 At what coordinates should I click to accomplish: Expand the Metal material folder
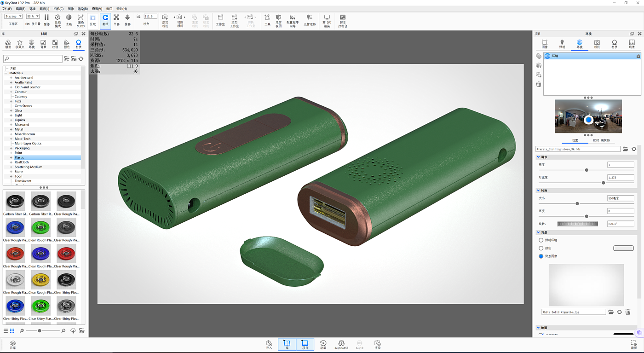(x=11, y=129)
